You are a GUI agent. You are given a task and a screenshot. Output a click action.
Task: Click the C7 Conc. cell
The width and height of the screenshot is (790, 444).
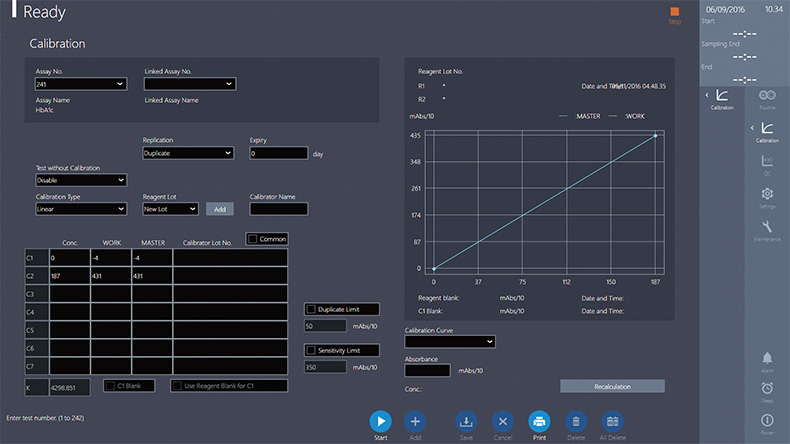click(x=70, y=366)
